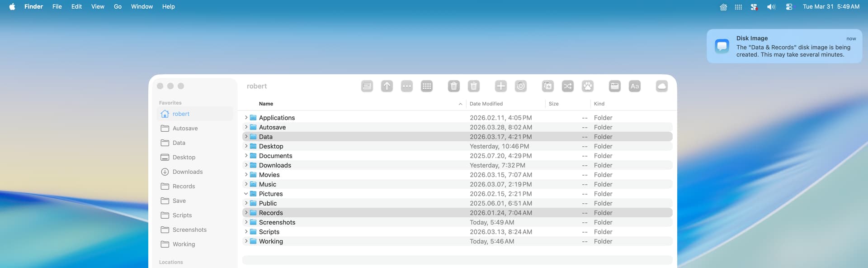Collapse the Pictures folder disclosure arrow

click(x=246, y=194)
